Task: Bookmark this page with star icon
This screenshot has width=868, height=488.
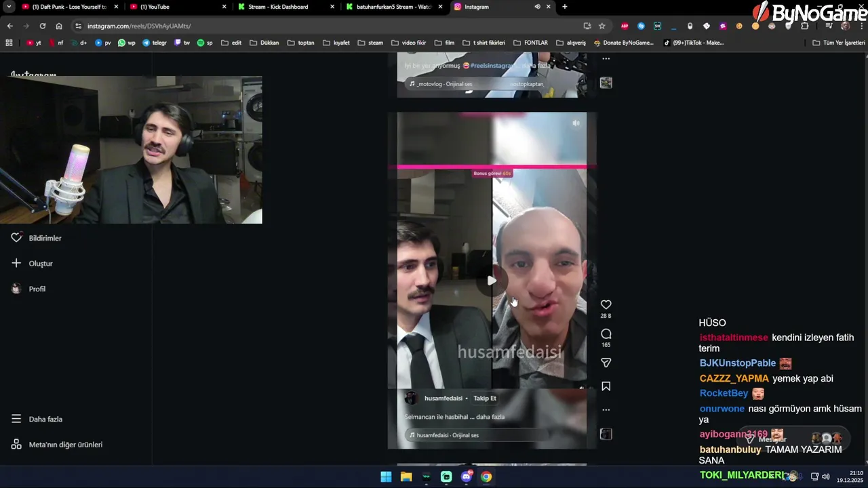Action: [x=602, y=26]
